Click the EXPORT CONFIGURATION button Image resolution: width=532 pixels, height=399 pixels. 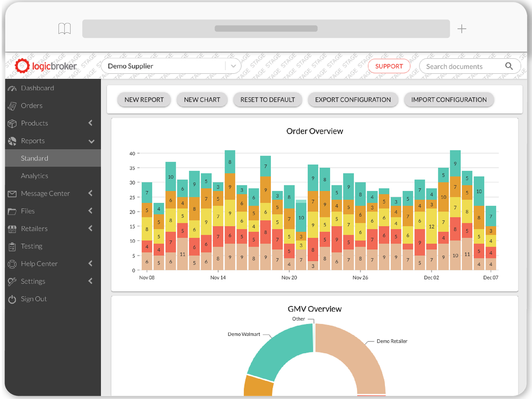coord(353,100)
